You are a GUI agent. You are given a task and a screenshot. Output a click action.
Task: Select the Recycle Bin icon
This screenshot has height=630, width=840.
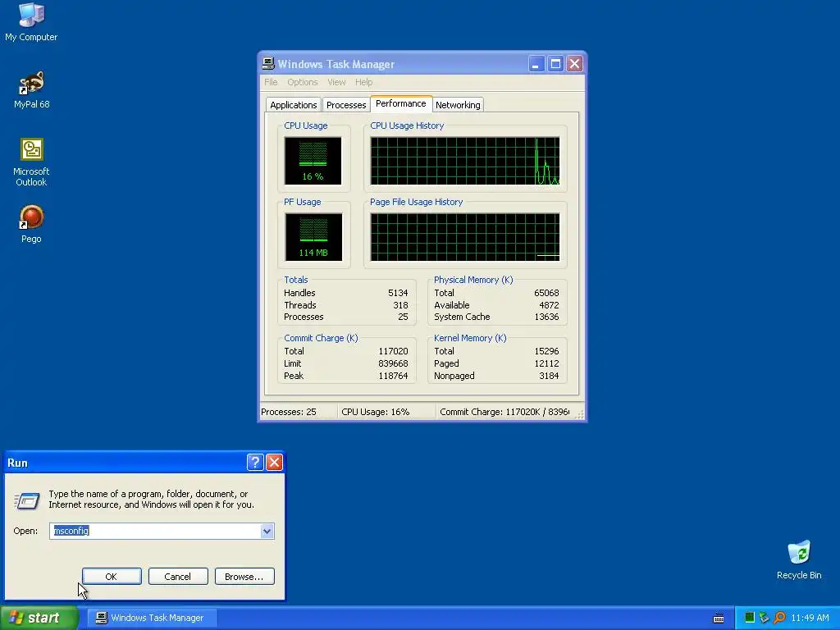pyautogui.click(x=799, y=559)
